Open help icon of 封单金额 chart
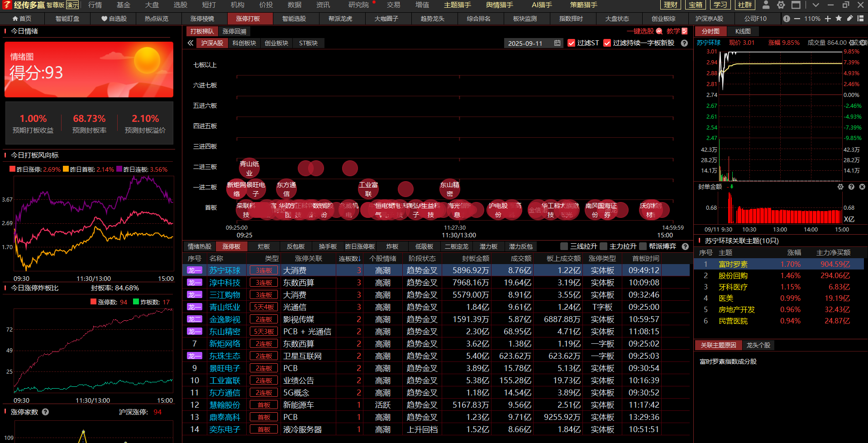Screen dimensions: 868x443 (851, 187)
